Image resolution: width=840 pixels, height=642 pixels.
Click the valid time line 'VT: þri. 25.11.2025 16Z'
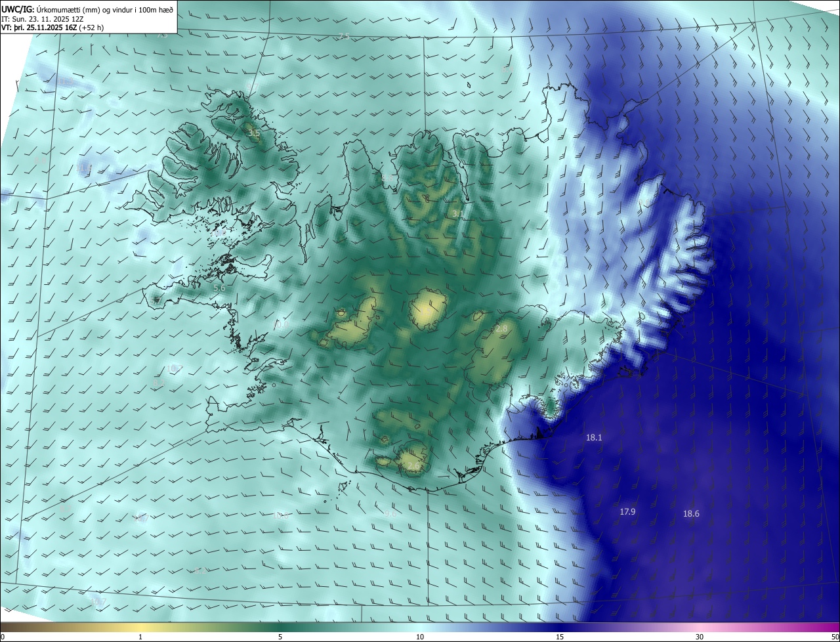click(39, 28)
